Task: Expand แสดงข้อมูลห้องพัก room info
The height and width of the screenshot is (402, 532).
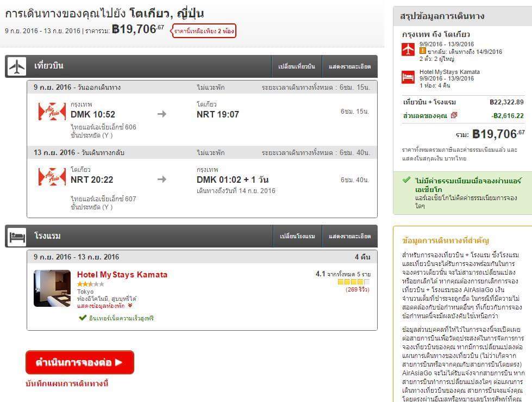Action: [104, 306]
